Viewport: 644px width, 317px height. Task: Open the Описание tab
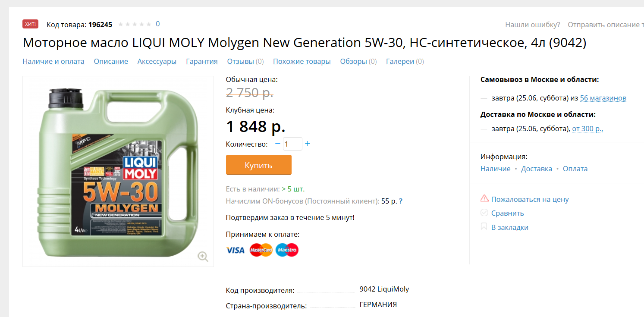tap(111, 61)
